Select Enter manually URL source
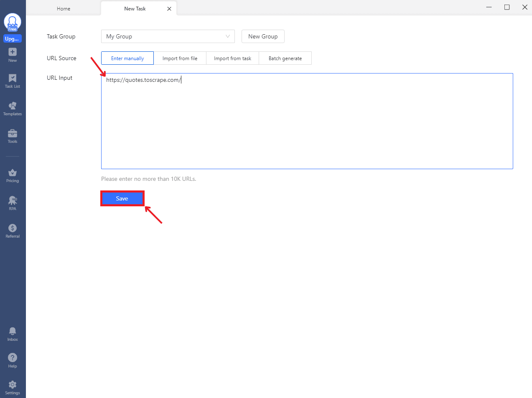The width and height of the screenshot is (532, 398). 127,58
